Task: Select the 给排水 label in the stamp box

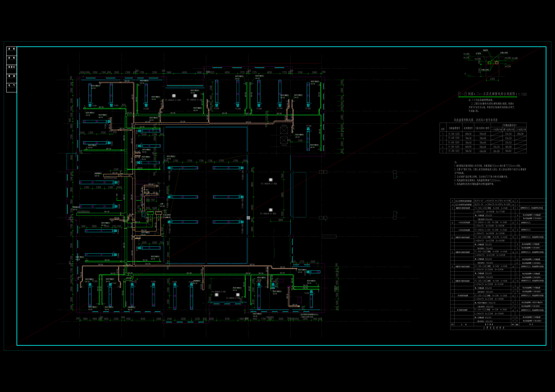Action: [x=12, y=67]
